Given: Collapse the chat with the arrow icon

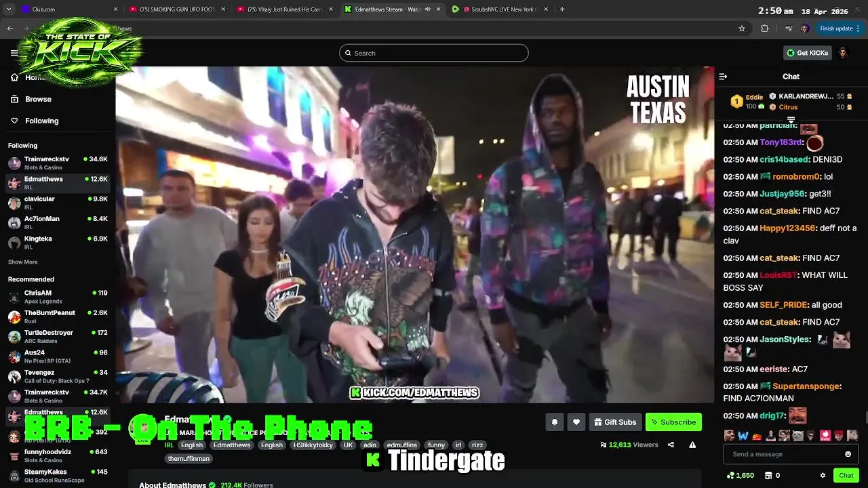Looking at the screenshot, I should (x=723, y=77).
